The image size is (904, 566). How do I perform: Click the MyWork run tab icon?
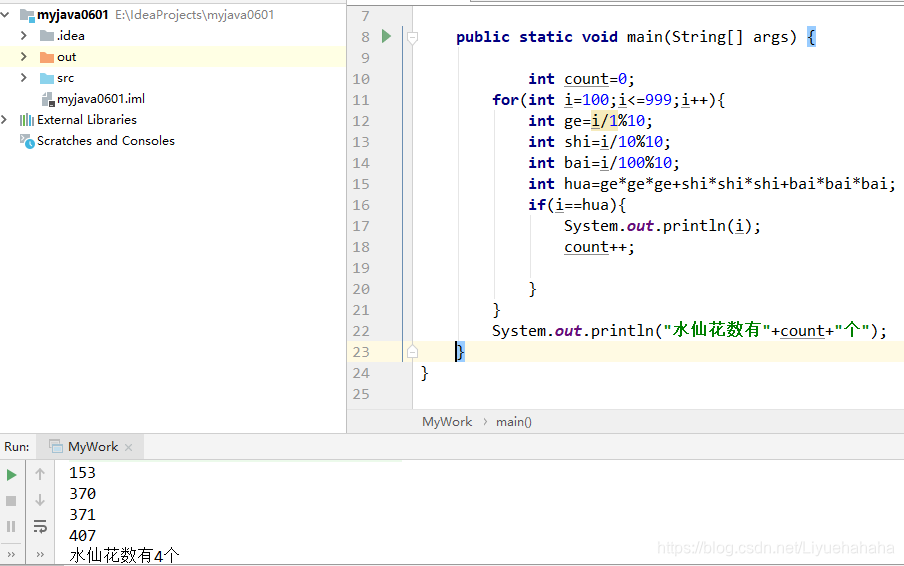56,447
